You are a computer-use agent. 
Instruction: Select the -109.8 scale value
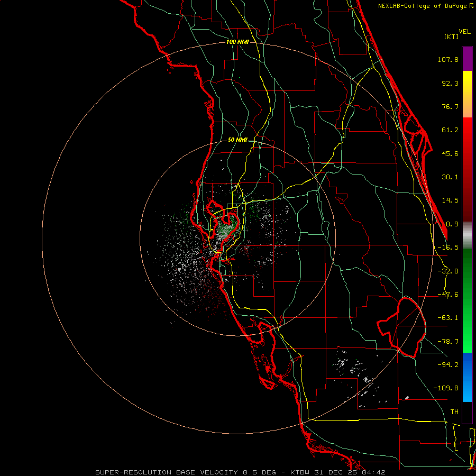tap(446, 388)
